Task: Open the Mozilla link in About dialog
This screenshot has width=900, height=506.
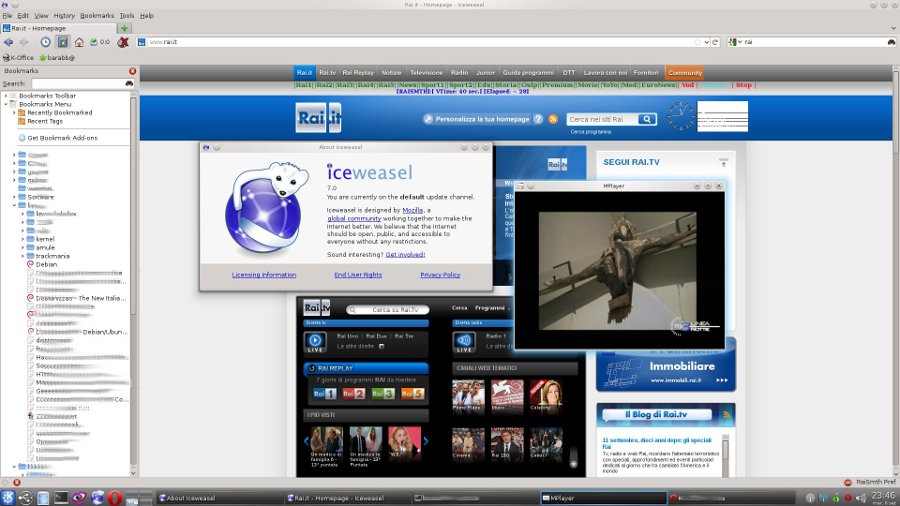Action: [413, 210]
